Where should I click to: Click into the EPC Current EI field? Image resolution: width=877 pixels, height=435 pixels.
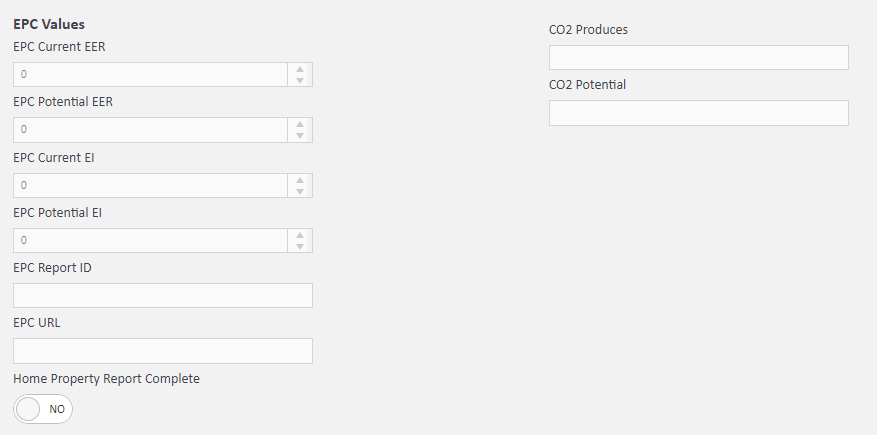[x=150, y=185]
